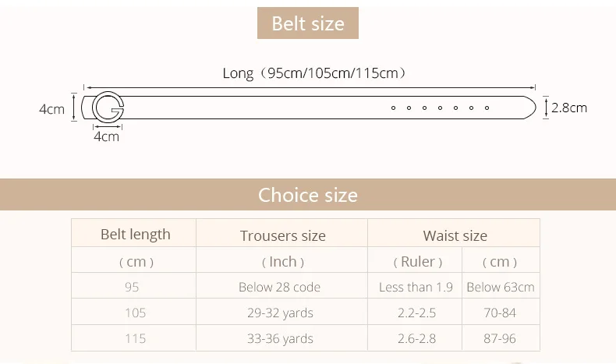The width and height of the screenshot is (616, 364).
Task: Click the Belt size heading banner
Action: tap(308, 23)
